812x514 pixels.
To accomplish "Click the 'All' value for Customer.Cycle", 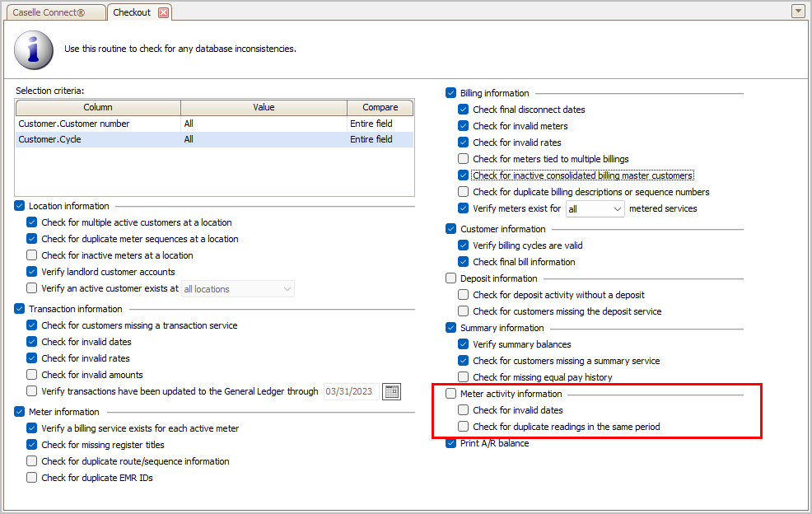I will click(189, 139).
